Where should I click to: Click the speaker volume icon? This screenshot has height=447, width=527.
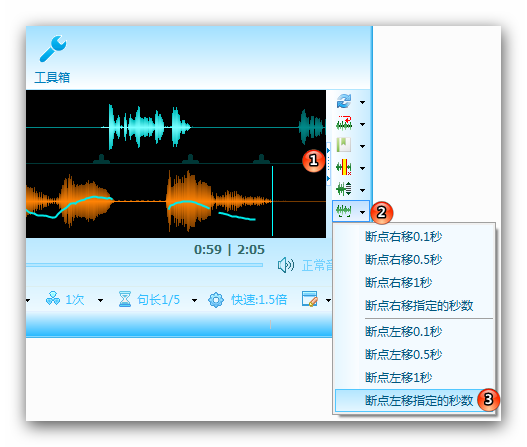[x=286, y=265]
